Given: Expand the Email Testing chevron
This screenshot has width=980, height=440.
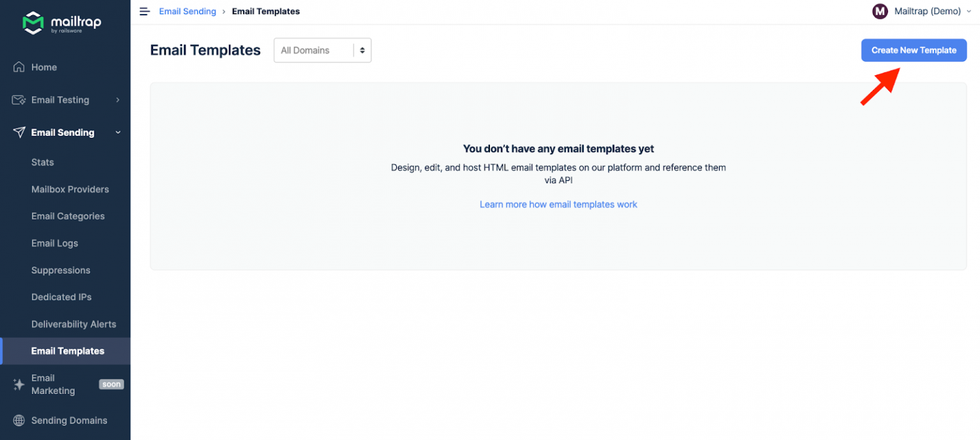Looking at the screenshot, I should click(118, 100).
